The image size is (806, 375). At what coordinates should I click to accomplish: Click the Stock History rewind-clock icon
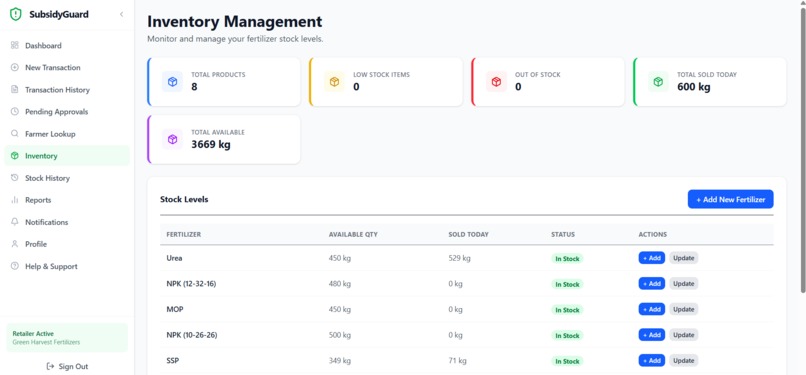(14, 178)
